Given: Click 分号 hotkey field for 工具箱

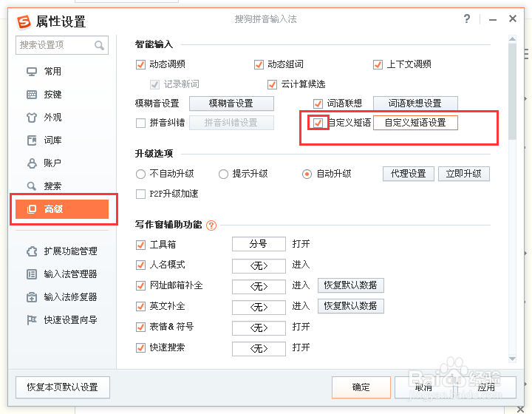Looking at the screenshot, I should pos(259,244).
